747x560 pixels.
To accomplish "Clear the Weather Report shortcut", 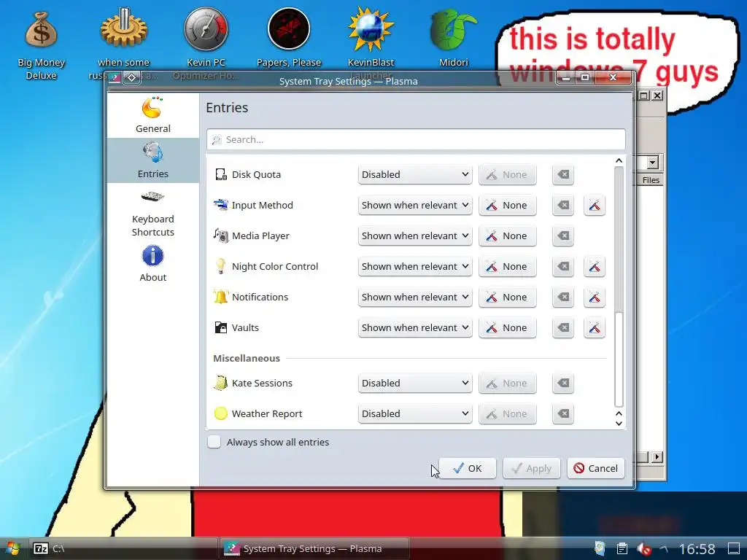I will [x=563, y=414].
